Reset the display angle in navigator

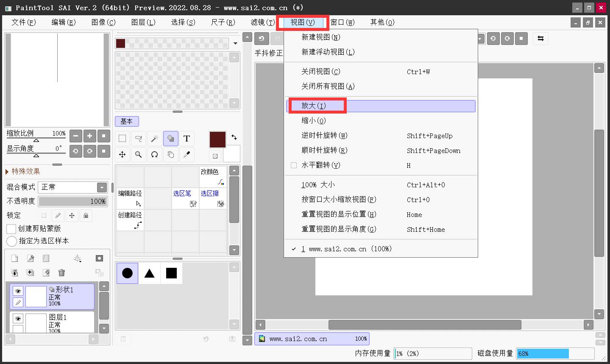click(104, 151)
